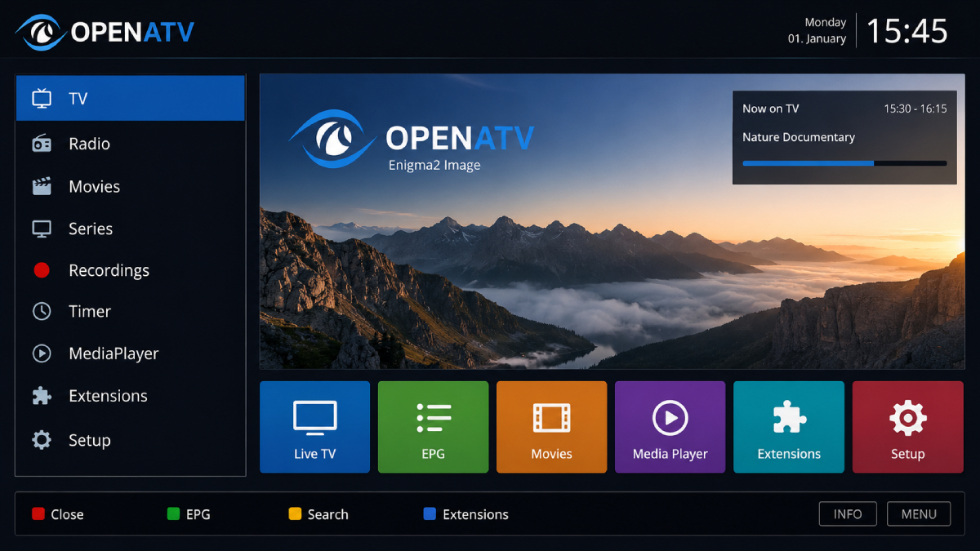The width and height of the screenshot is (980, 551).
Task: Open the Live TV tile label
Action: coord(314,454)
